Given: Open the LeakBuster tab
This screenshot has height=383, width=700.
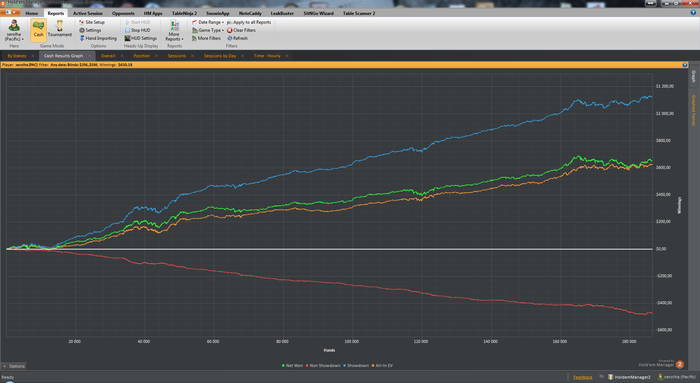Looking at the screenshot, I should coord(282,13).
